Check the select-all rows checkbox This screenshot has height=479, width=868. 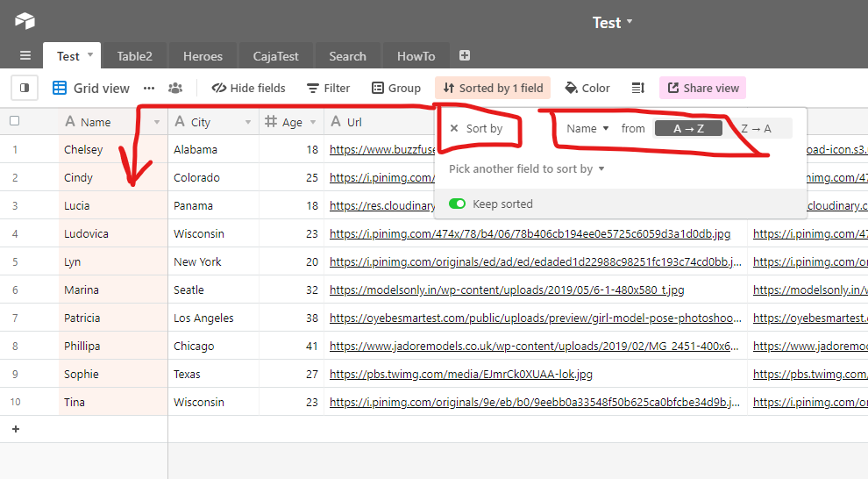click(14, 122)
